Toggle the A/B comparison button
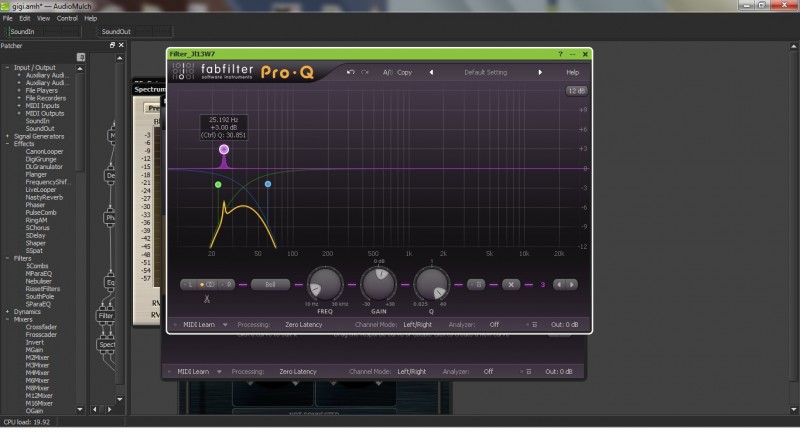The width and height of the screenshot is (800, 432). tap(387, 72)
